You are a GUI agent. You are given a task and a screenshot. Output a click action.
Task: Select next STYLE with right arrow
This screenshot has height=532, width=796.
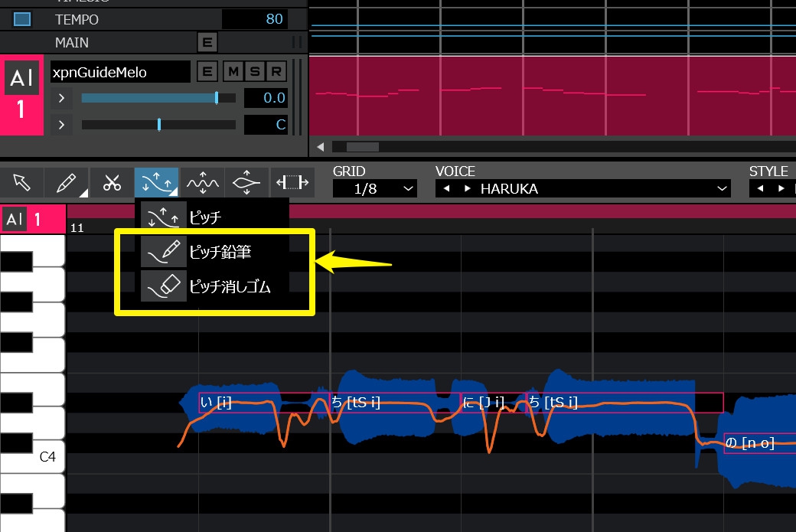[x=781, y=189]
